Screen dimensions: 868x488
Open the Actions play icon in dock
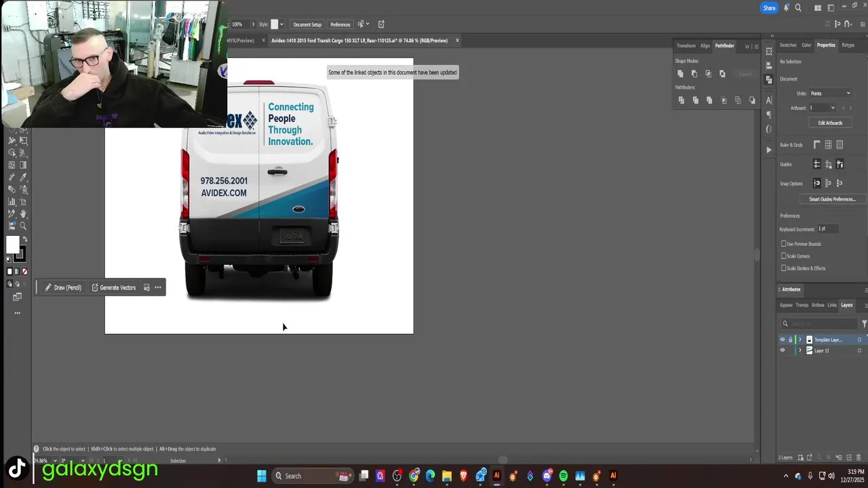[x=768, y=150]
